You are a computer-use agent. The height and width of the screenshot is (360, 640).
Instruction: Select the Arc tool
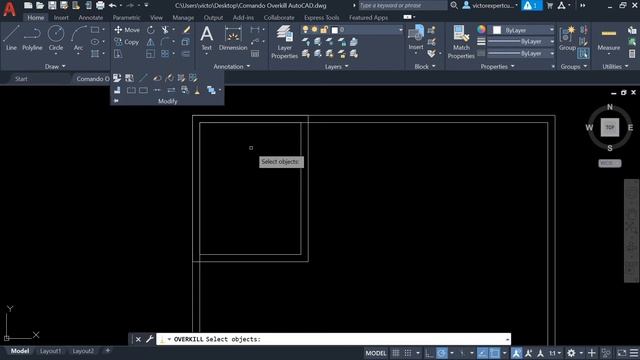pos(78,38)
